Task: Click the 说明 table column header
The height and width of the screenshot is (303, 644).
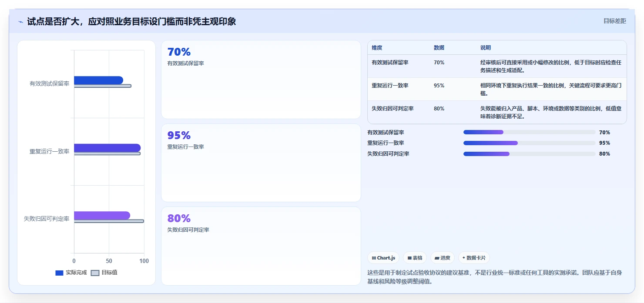Action: pyautogui.click(x=486, y=48)
